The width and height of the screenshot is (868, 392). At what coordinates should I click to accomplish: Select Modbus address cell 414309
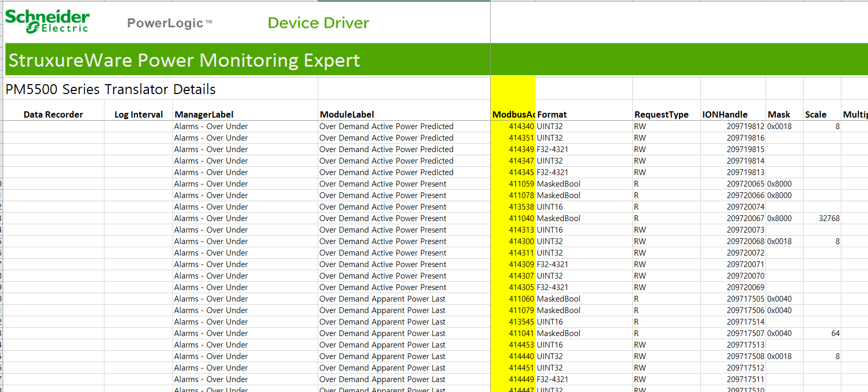pyautogui.click(x=513, y=264)
